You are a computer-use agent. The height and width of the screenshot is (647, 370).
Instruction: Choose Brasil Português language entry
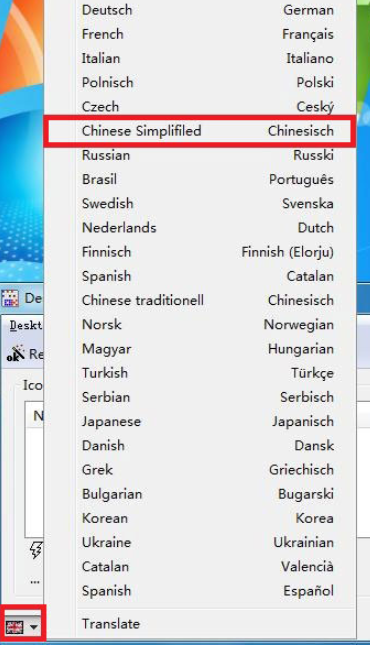tap(200, 179)
